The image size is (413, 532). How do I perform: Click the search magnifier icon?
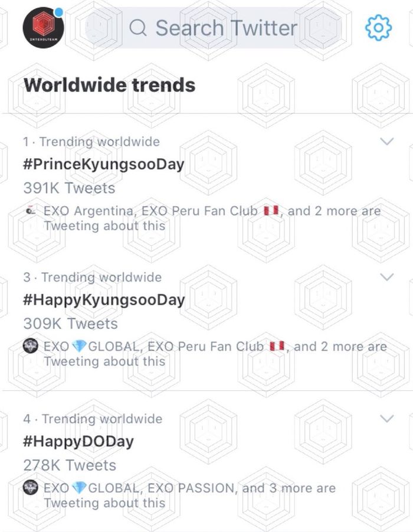point(138,28)
